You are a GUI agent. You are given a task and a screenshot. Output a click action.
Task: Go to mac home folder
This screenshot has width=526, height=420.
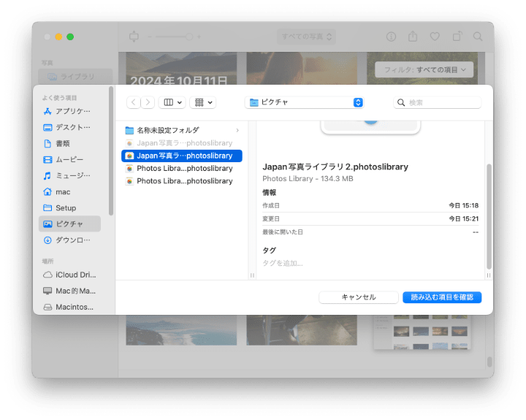click(63, 191)
